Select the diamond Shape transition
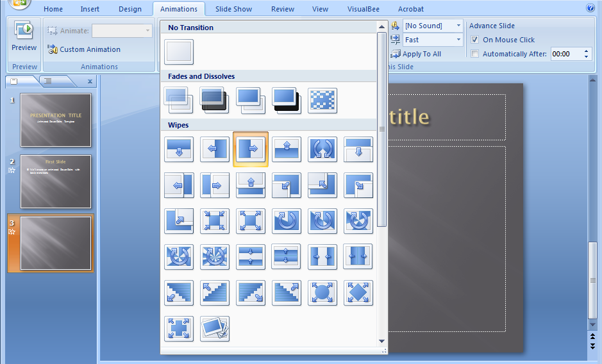Screen dimensions: 602x364 click(x=358, y=293)
